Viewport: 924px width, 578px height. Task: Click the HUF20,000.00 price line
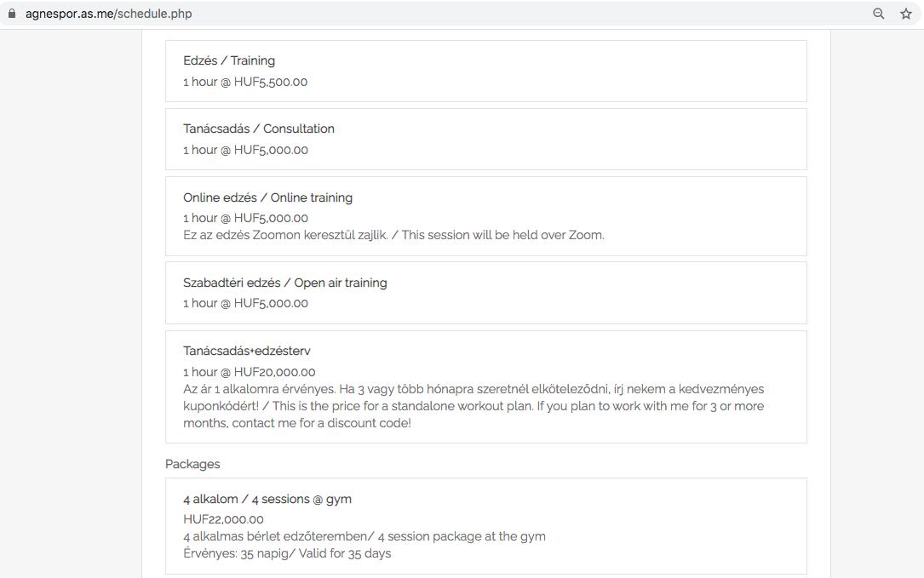click(250, 372)
